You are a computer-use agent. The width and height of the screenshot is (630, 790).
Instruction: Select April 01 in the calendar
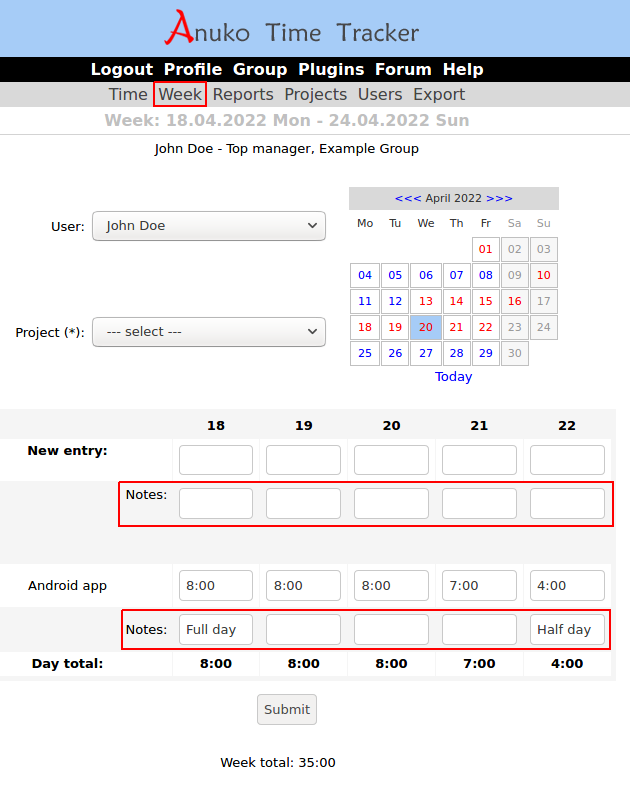(x=485, y=249)
